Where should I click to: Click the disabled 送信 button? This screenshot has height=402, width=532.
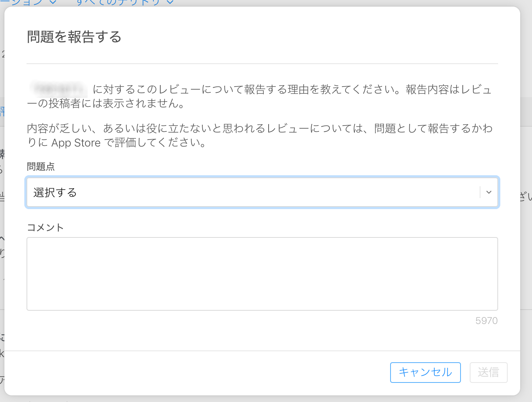(488, 372)
